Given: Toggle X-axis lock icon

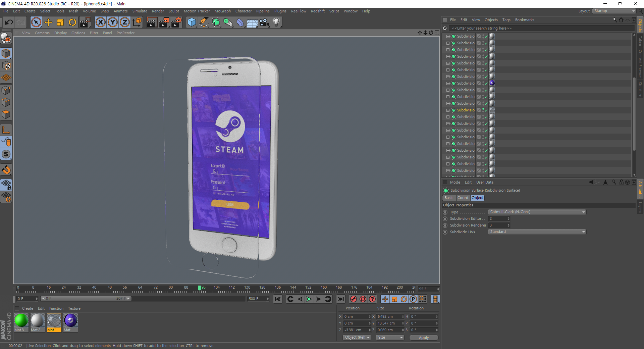Looking at the screenshot, I should tap(100, 22).
